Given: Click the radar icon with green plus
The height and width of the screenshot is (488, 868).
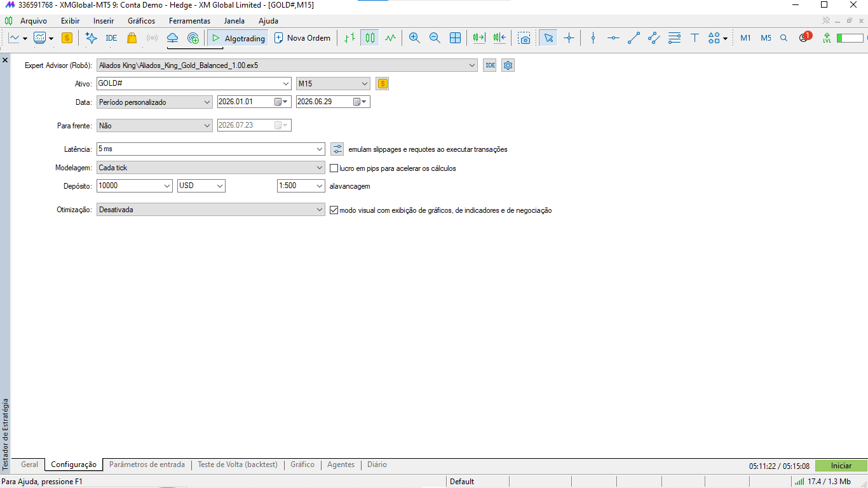Looking at the screenshot, I should click(x=193, y=38).
